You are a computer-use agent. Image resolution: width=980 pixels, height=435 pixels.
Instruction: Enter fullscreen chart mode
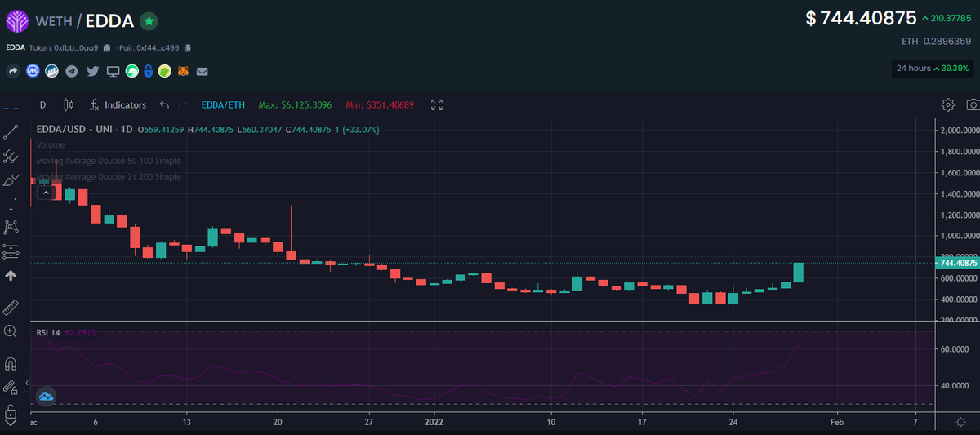(x=436, y=104)
